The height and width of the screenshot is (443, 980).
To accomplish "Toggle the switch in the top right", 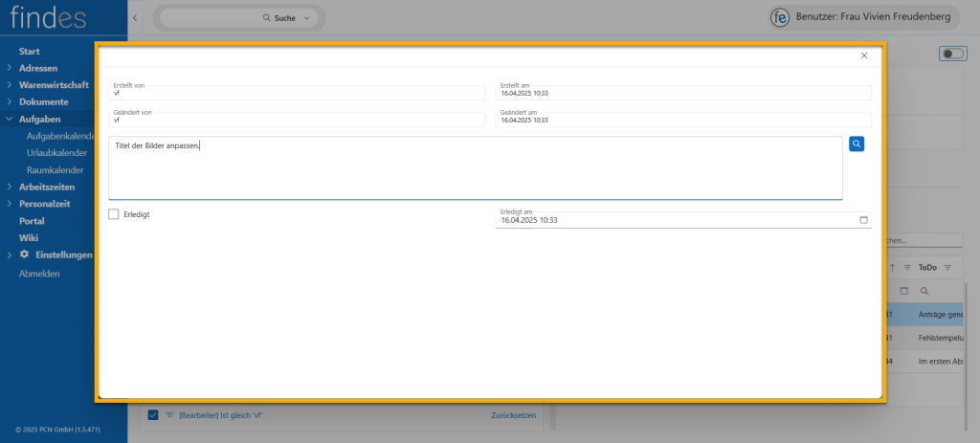I will click(952, 54).
